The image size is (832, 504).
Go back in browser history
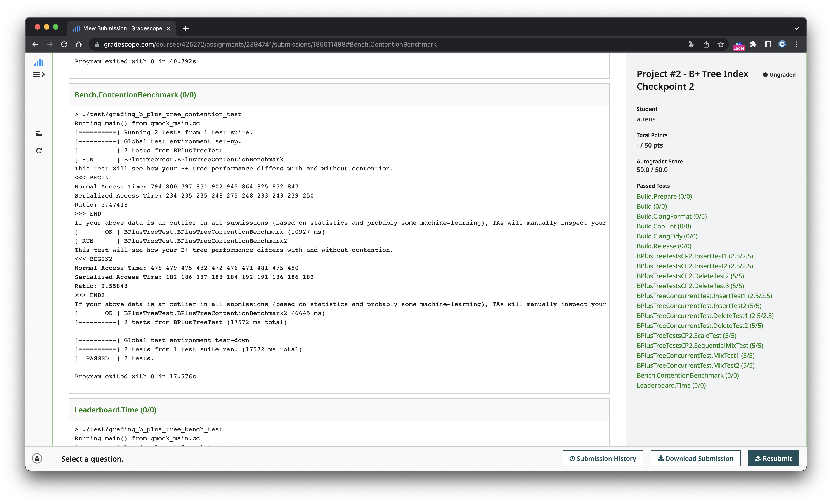click(35, 44)
